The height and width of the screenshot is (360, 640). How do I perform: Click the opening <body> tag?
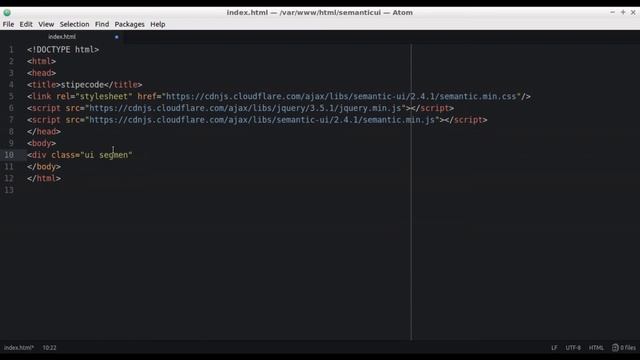(x=42, y=143)
